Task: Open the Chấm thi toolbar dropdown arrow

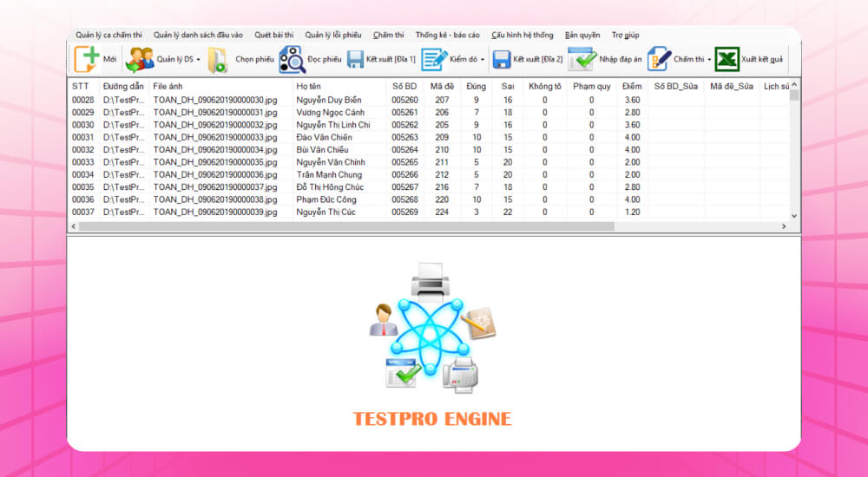Action: coord(709,60)
